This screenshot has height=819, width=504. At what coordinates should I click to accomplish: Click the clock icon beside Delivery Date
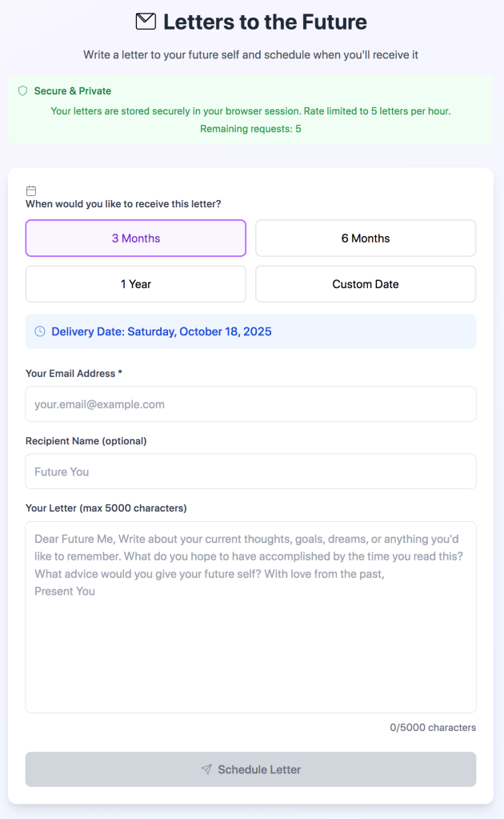[x=40, y=331]
